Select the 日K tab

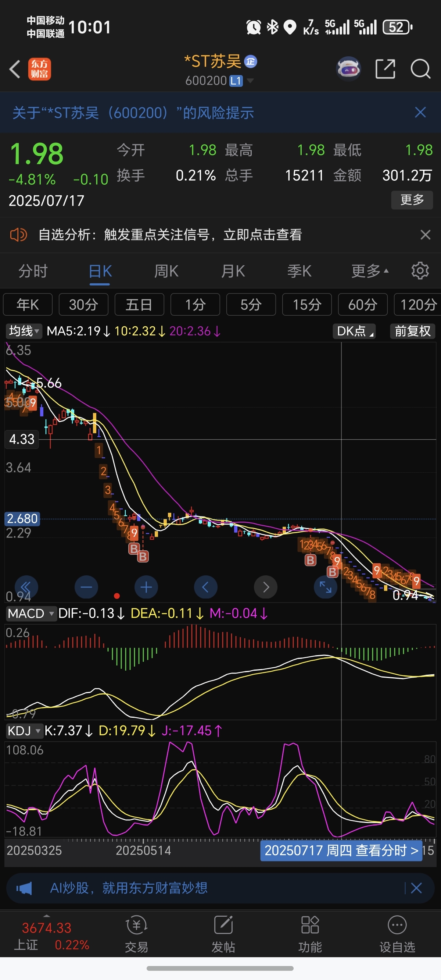pos(100,271)
